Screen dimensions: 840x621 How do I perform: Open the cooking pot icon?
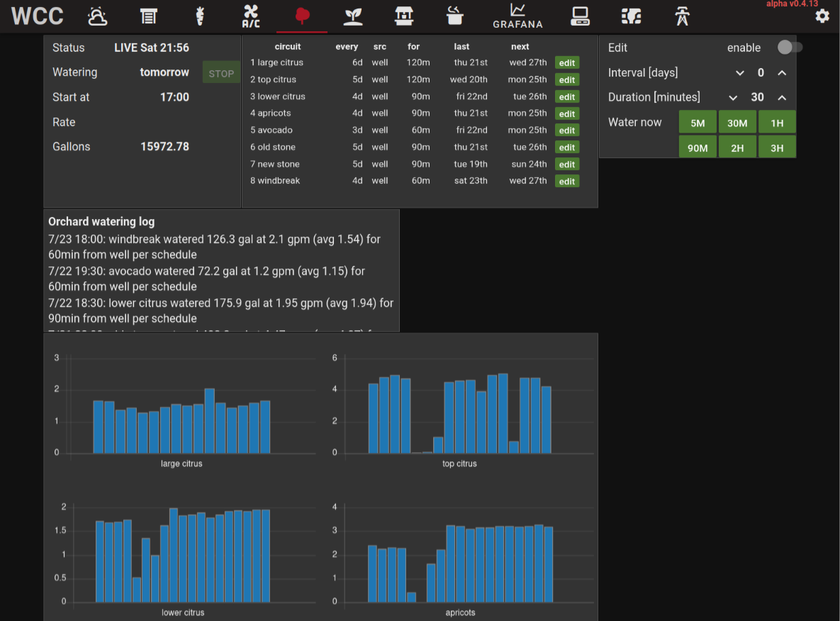coord(454,16)
